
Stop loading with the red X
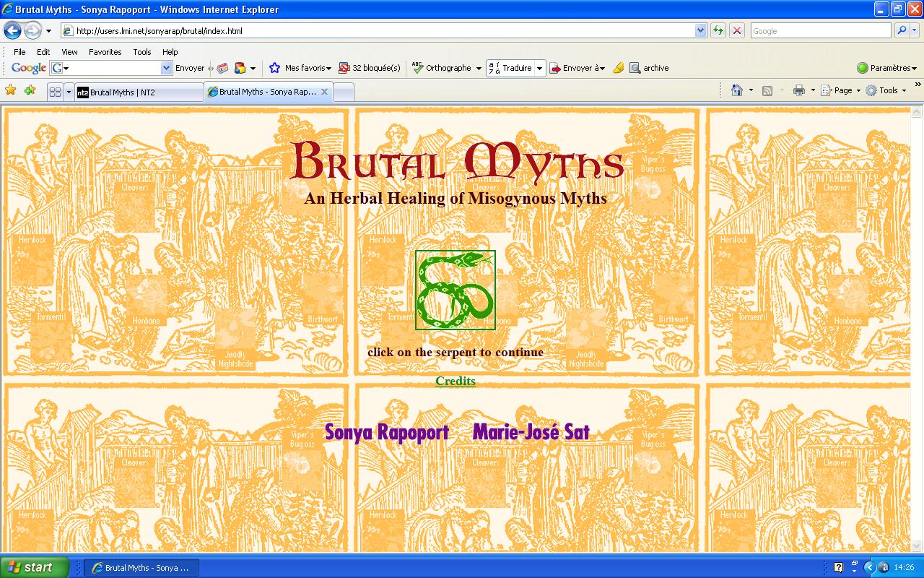(x=736, y=30)
